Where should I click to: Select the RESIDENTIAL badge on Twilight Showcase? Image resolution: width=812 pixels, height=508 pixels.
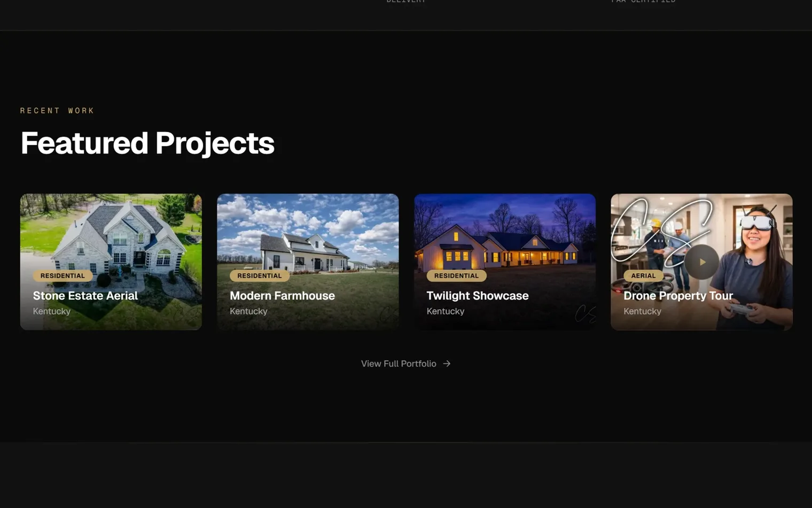(456, 275)
